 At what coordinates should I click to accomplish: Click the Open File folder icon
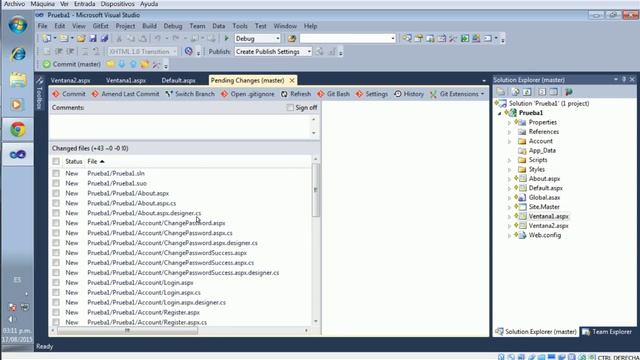[x=81, y=38]
